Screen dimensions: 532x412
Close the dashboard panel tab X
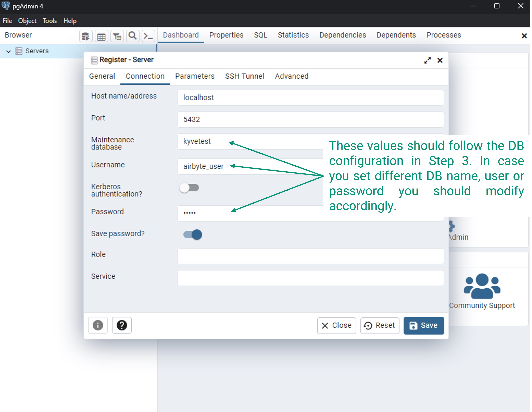point(524,36)
